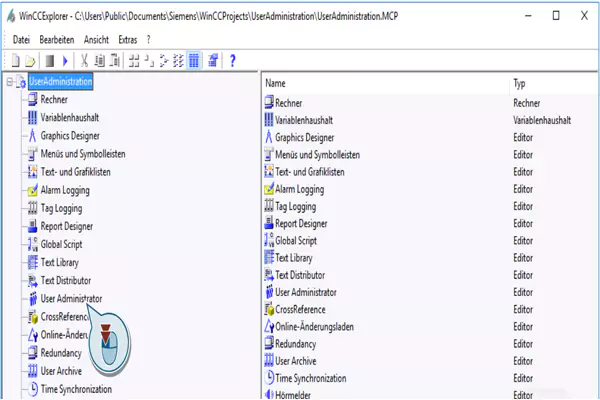Click the Activate runtime play arrow
600x400 pixels.
65,60
